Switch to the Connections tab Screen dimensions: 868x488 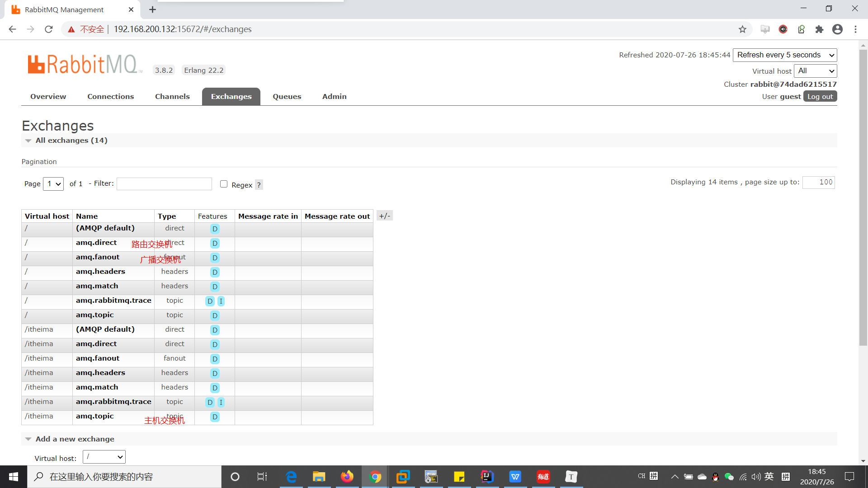110,97
